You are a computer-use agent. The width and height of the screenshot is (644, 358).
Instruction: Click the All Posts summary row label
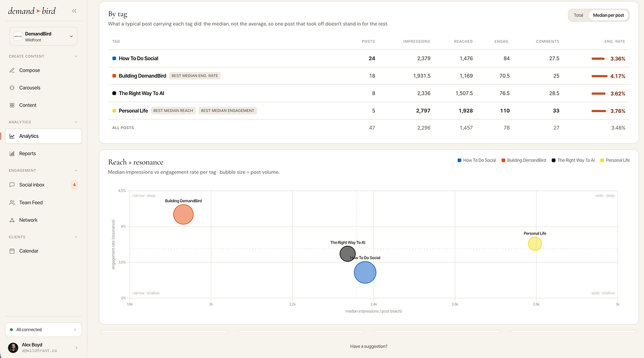123,128
